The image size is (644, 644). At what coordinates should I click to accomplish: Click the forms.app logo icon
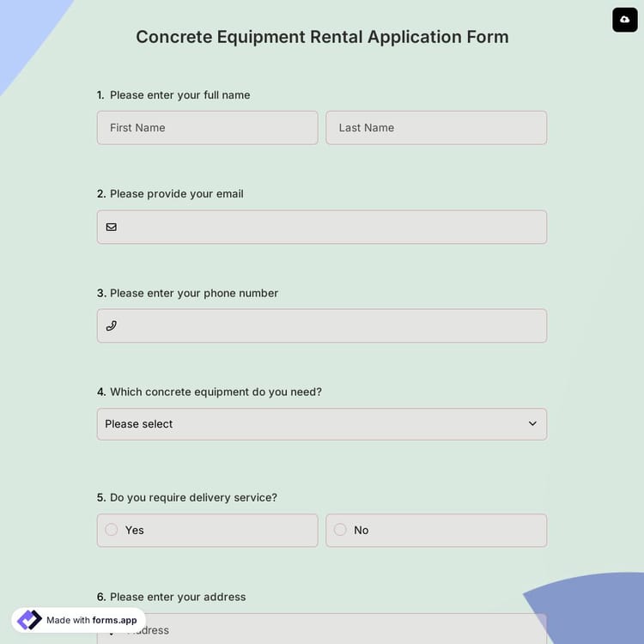[x=29, y=620]
